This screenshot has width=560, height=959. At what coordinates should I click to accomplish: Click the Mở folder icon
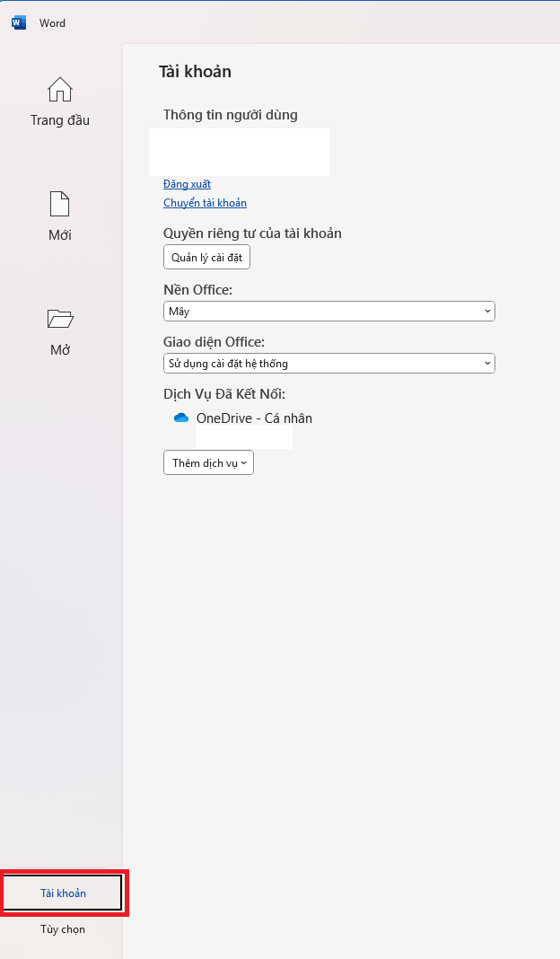[x=60, y=319]
